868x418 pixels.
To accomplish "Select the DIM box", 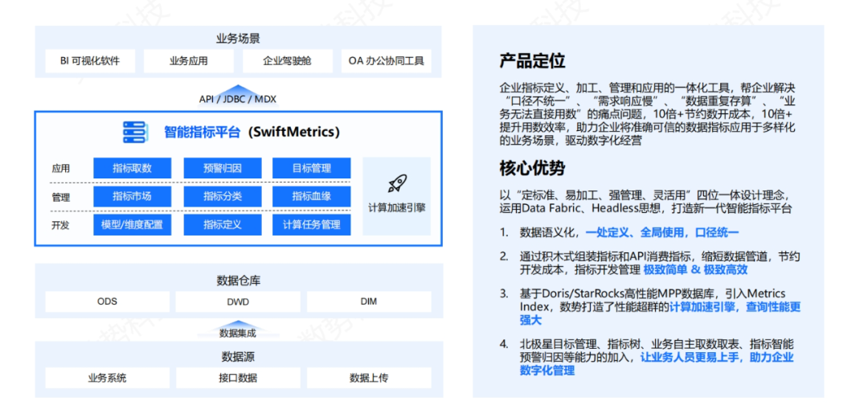I will point(369,301).
